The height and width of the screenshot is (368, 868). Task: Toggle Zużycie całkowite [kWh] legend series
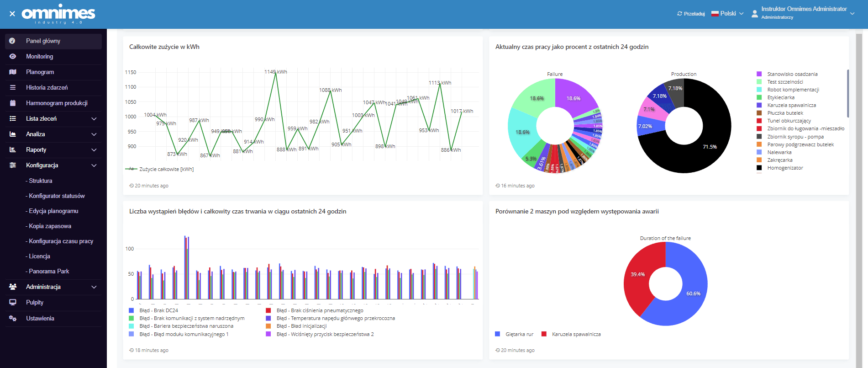pyautogui.click(x=159, y=169)
